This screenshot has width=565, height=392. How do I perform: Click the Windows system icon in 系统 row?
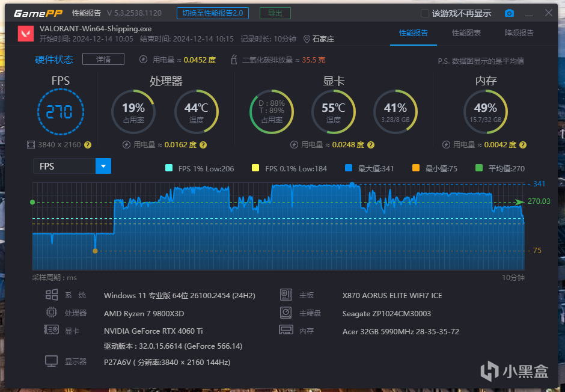point(52,295)
